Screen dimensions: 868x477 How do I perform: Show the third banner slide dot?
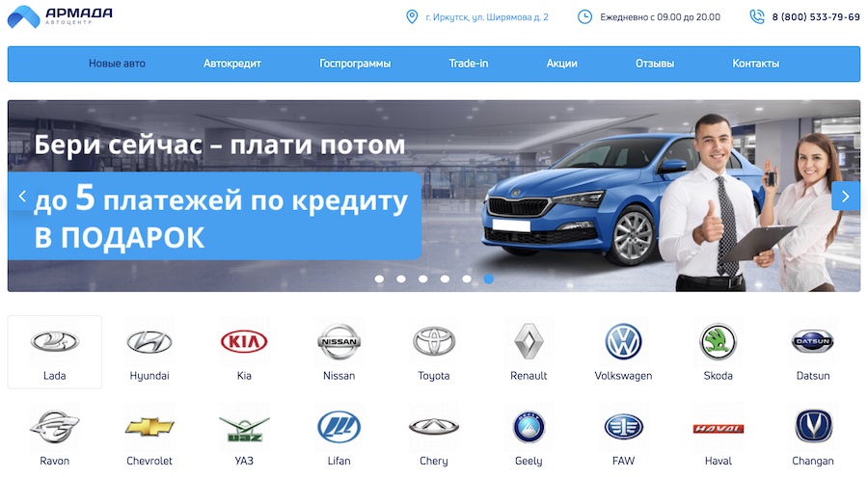[423, 278]
